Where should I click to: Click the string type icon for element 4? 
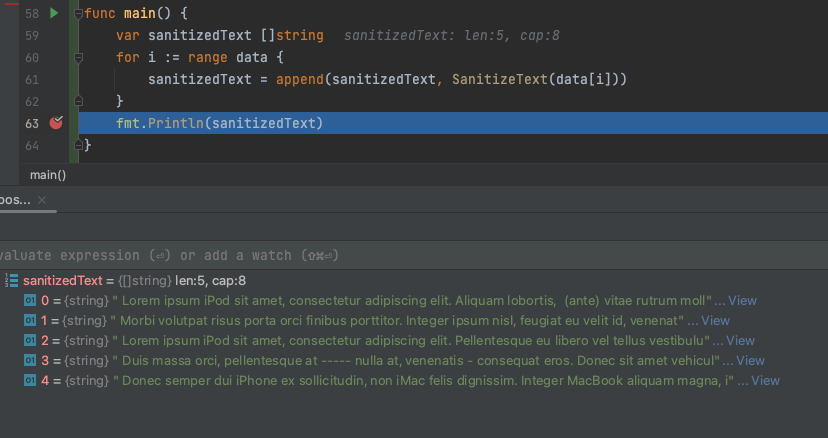30,381
